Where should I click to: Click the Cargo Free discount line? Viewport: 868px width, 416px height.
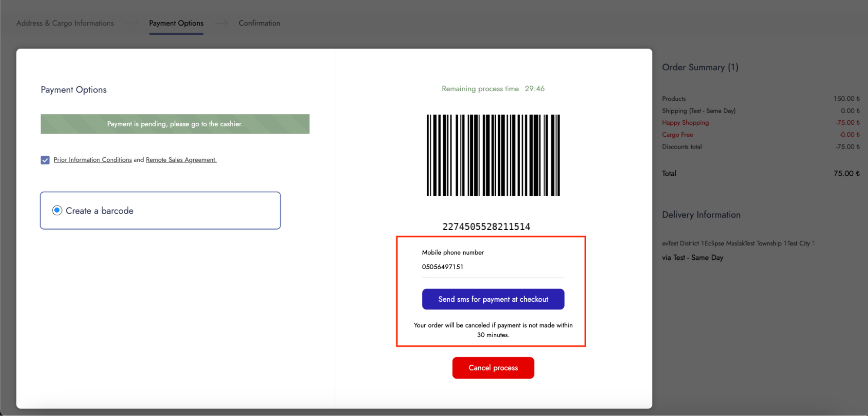point(677,135)
